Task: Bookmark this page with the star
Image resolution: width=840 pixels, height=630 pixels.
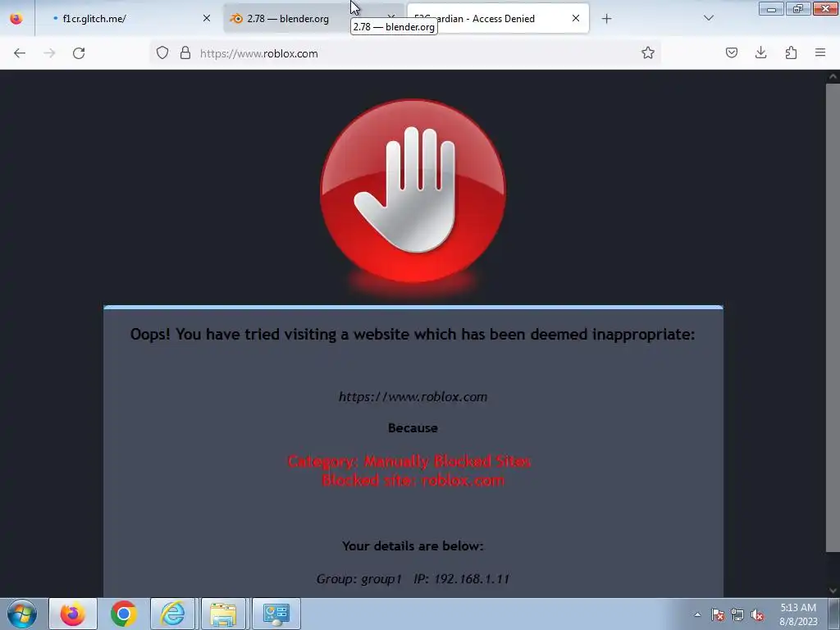Action: click(648, 52)
